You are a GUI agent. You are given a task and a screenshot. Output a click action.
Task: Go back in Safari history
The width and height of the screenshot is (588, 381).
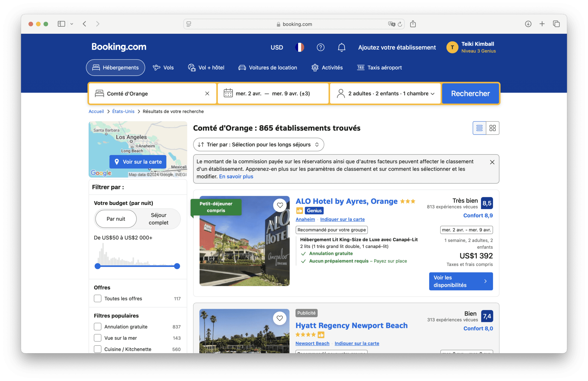[x=84, y=24]
